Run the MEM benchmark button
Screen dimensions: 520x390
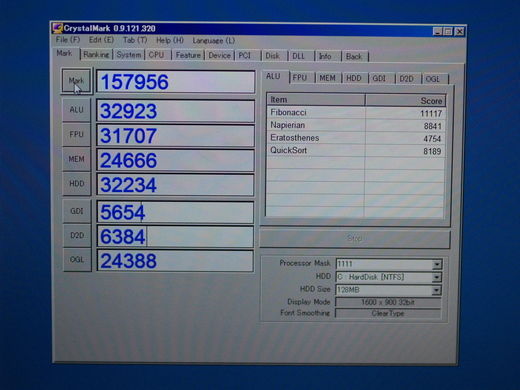click(76, 159)
